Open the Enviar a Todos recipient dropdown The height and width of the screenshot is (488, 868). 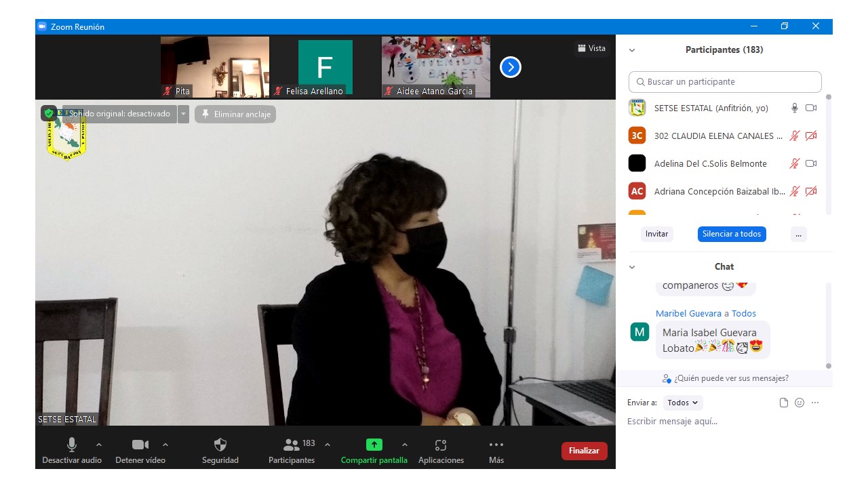tap(683, 403)
